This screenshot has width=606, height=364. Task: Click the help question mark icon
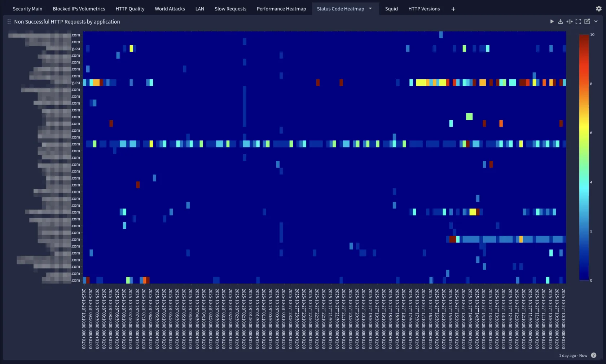(594, 355)
